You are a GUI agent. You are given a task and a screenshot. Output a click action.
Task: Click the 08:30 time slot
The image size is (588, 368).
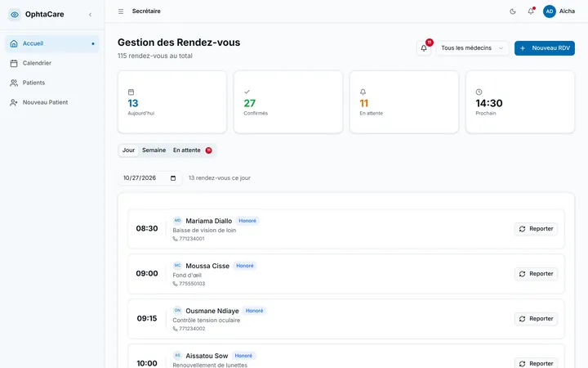click(x=147, y=228)
